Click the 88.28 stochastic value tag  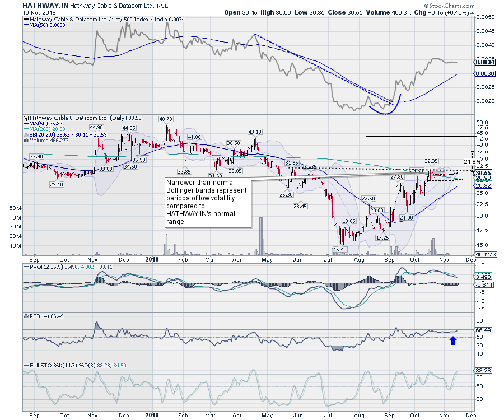pyautogui.click(x=483, y=371)
